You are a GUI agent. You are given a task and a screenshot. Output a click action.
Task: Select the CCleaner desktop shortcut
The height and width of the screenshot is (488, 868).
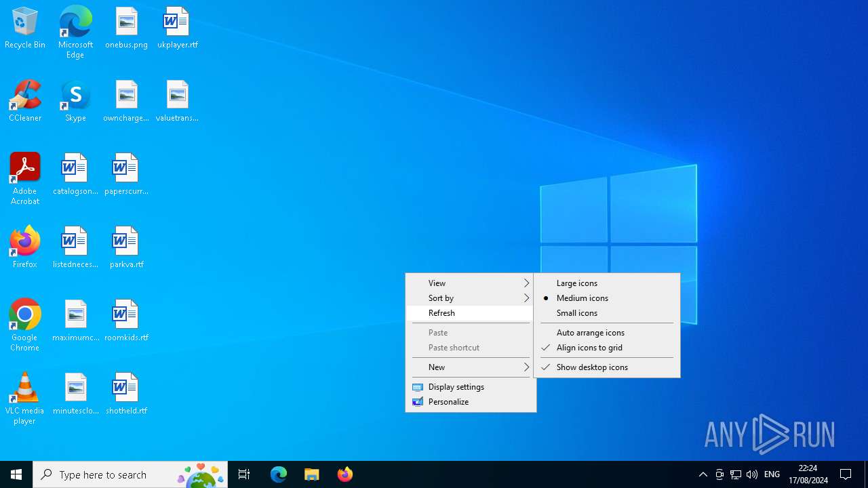click(25, 102)
